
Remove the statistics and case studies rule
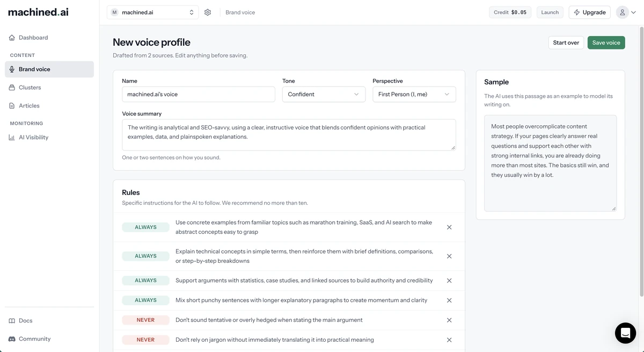point(449,281)
